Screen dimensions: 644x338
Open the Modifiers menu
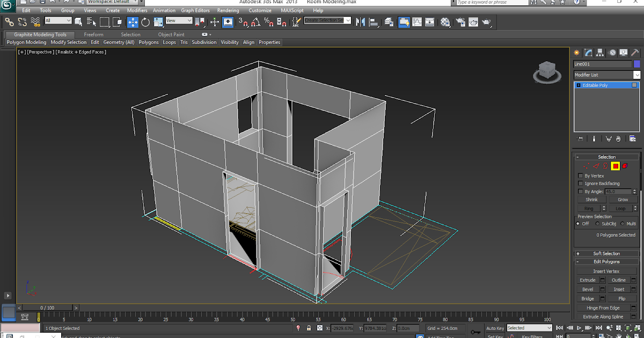click(x=137, y=10)
